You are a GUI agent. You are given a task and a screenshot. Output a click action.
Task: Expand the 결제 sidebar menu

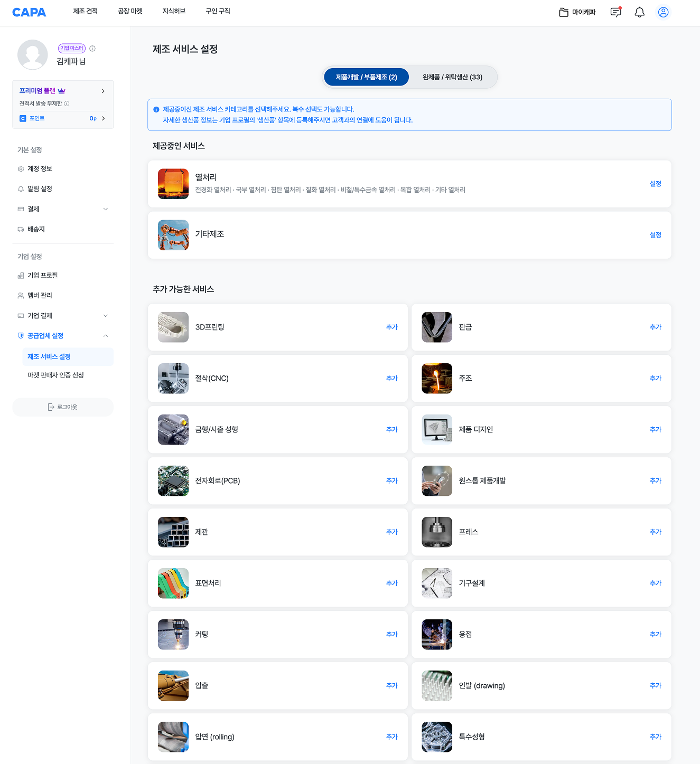(105, 209)
